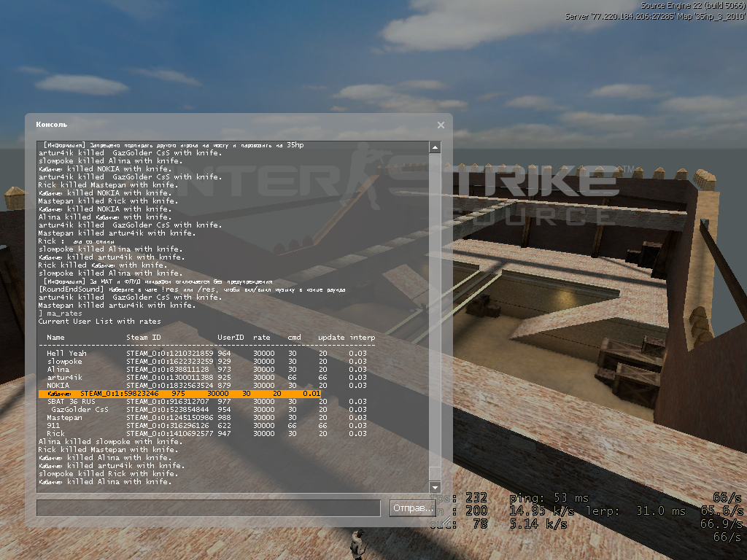Click the [RoundEndSound] message line
Image resolution: width=747 pixels, height=560 pixels.
point(192,289)
